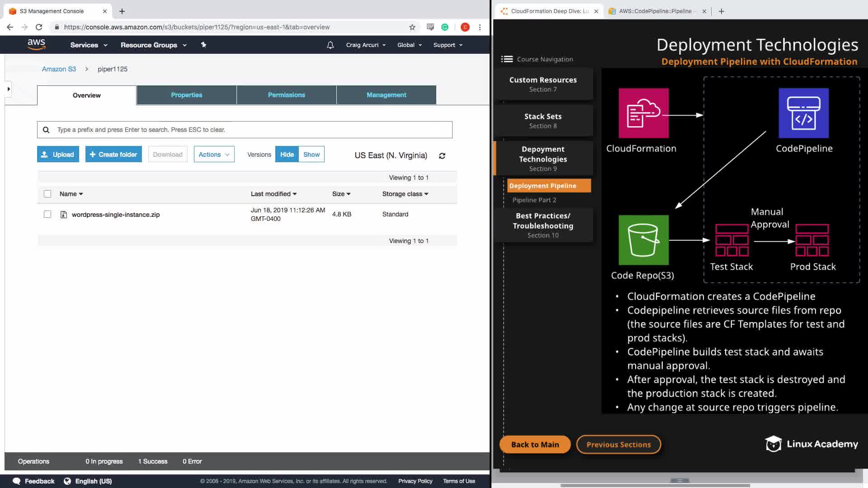The height and width of the screenshot is (488, 868).
Task: Toggle Versions to Show
Action: (311, 155)
